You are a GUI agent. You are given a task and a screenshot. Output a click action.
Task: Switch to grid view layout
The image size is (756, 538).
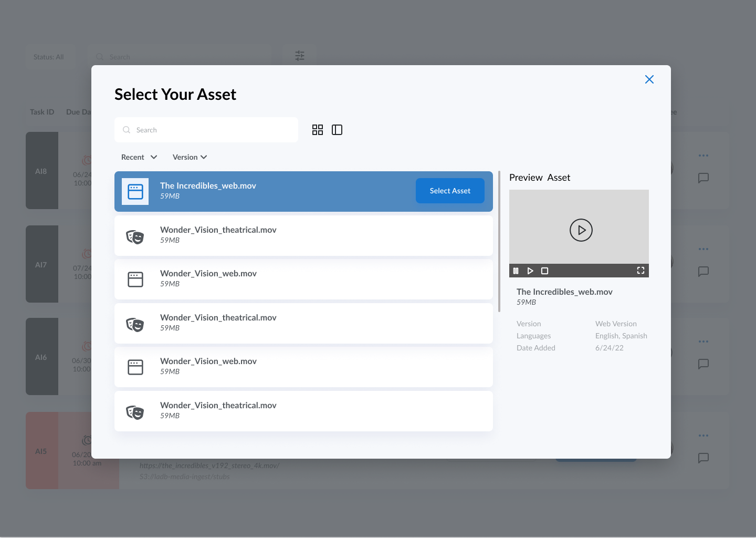(x=318, y=130)
